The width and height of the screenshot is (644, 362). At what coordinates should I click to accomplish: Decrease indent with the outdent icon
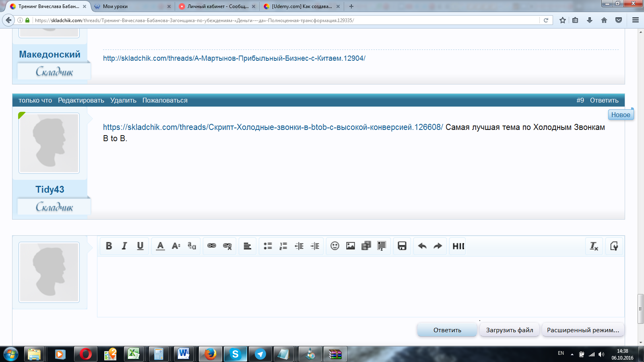click(299, 246)
